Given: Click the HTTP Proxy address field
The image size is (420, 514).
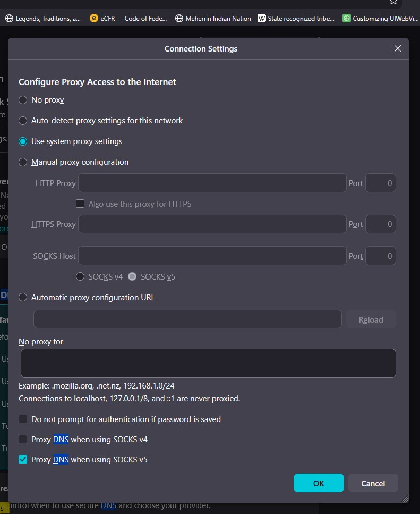Looking at the screenshot, I should (212, 183).
